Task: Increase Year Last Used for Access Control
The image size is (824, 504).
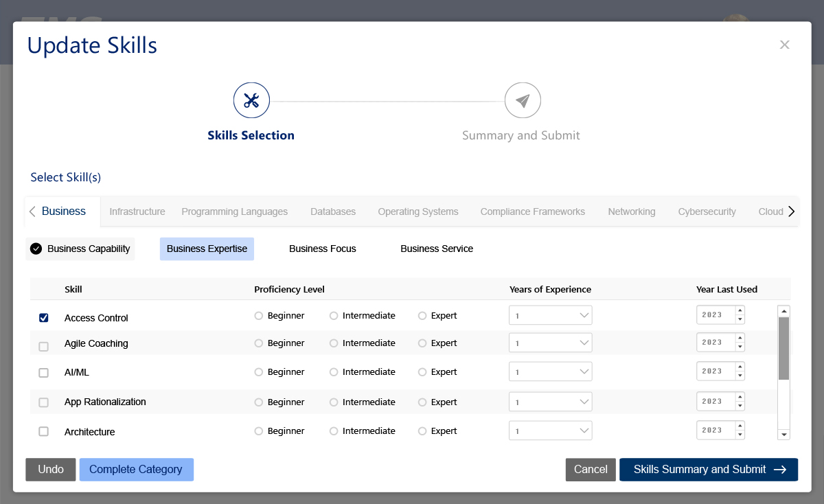Action: point(740,311)
